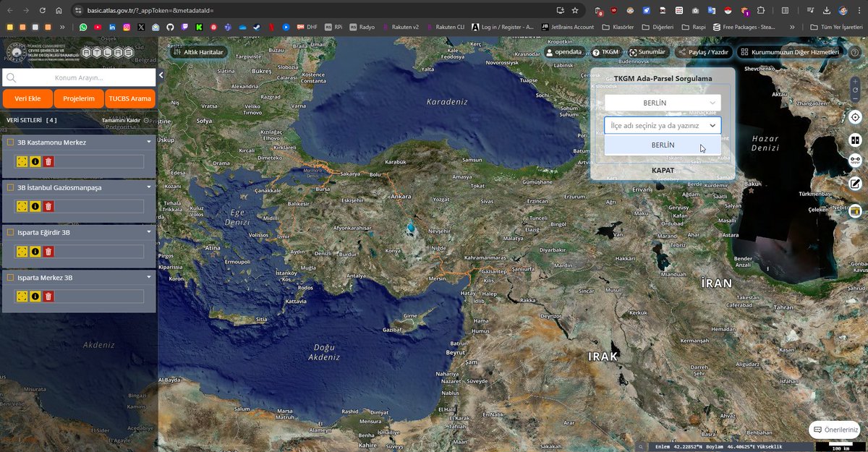Viewport: 868px width, 452px height.
Task: Show info for Isparta Merkez 3B
Action: click(x=35, y=296)
